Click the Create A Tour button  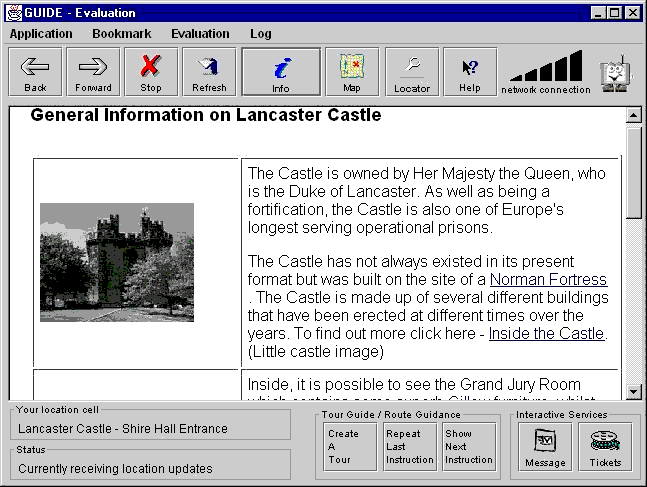350,447
